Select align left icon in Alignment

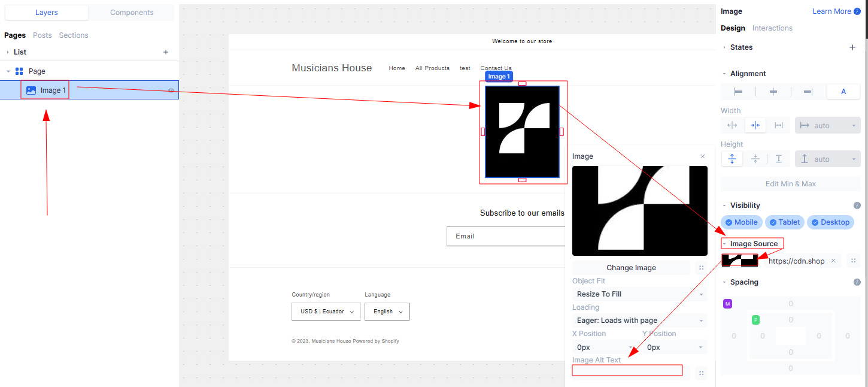click(738, 92)
